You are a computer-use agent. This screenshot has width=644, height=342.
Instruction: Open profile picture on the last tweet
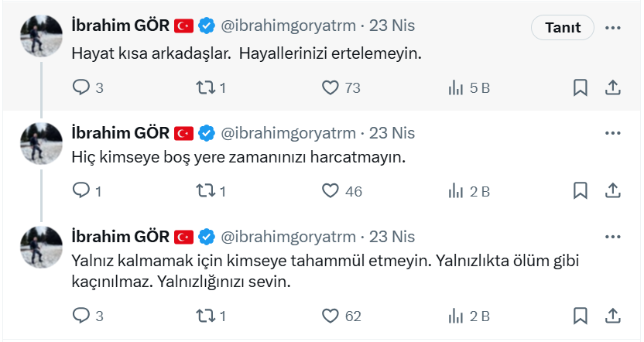[x=41, y=247]
